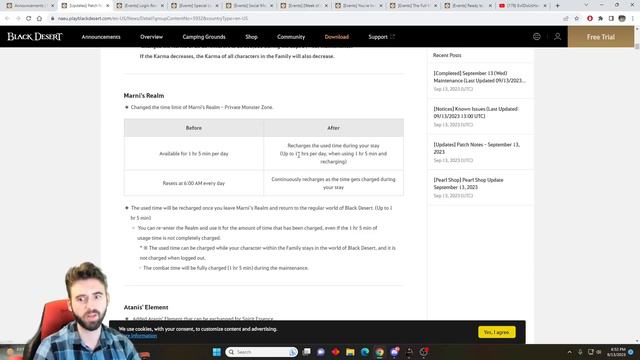Click the browser back arrow
This screenshot has height=360, width=640.
pyautogui.click(x=7, y=18)
